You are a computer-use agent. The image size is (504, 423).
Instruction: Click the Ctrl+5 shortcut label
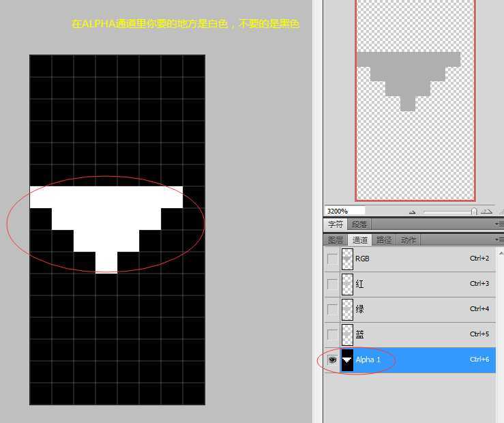click(479, 334)
